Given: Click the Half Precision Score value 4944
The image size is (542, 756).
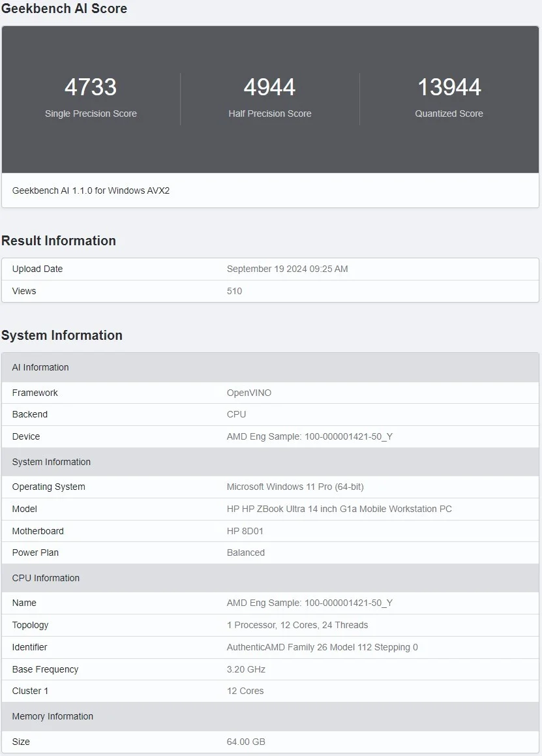Looking at the screenshot, I should click(x=270, y=87).
